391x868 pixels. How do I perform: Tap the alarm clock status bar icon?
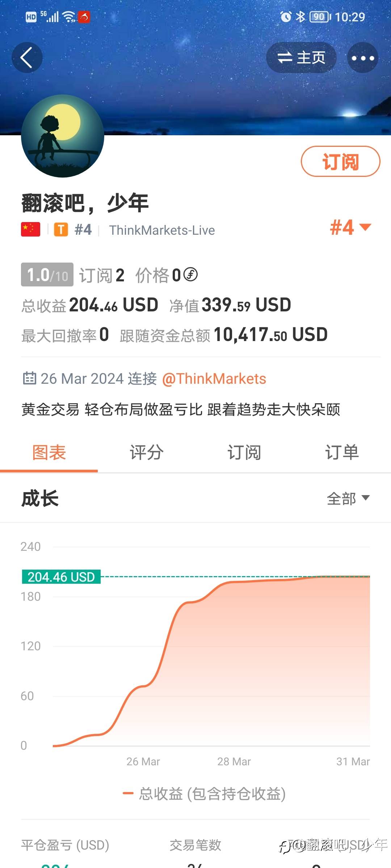pyautogui.click(x=286, y=17)
